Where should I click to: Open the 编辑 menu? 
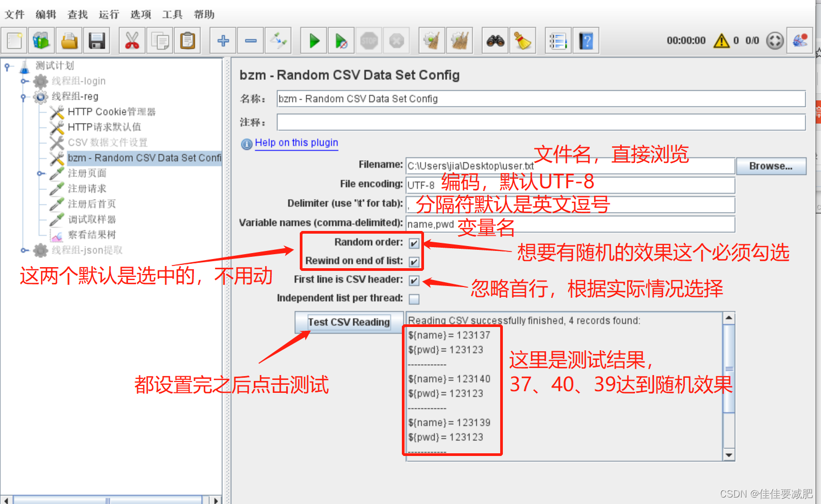[x=46, y=15]
